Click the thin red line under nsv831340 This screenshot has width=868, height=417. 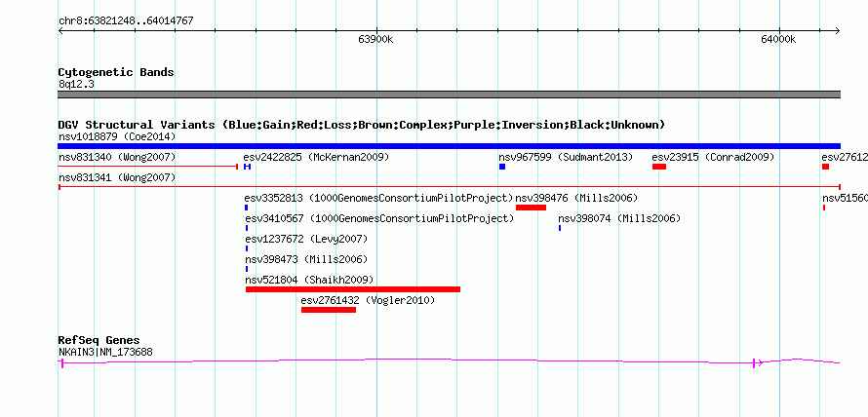[148, 167]
